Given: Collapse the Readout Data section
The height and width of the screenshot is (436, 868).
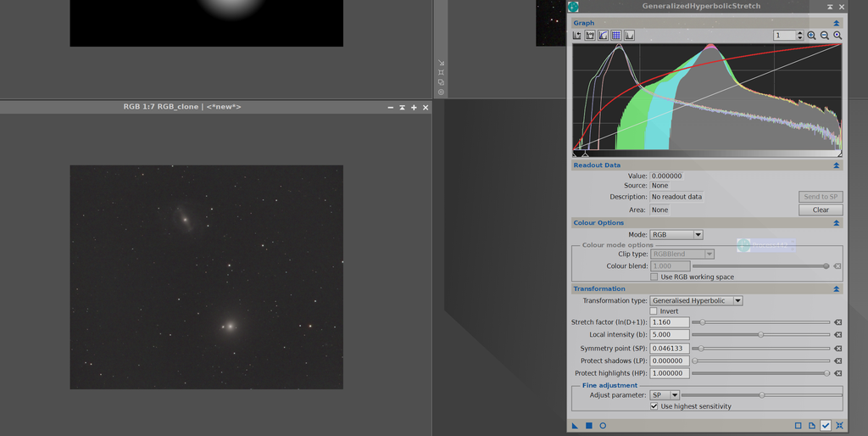Looking at the screenshot, I should click(x=837, y=165).
